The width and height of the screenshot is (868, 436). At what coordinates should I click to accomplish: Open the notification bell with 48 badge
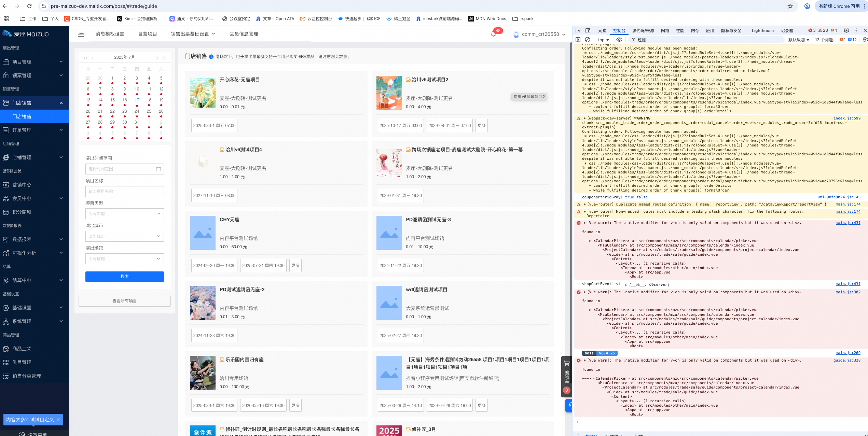point(494,34)
